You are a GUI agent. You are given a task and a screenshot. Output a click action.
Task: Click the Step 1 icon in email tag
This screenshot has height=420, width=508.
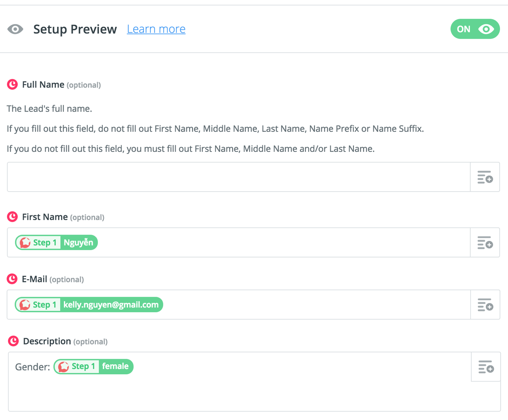click(25, 305)
